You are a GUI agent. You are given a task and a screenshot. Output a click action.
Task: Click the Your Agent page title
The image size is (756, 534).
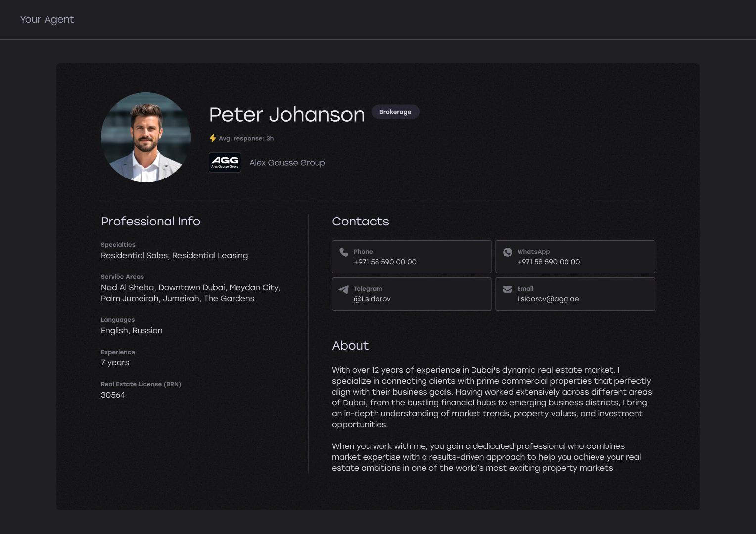click(47, 19)
